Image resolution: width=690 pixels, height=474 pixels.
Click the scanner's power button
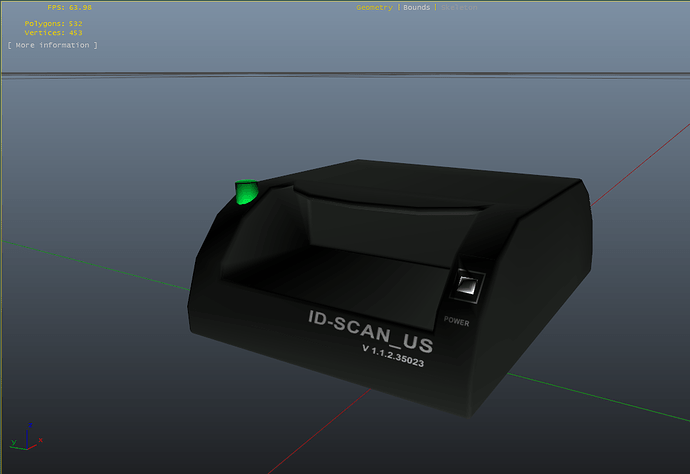[x=467, y=286]
